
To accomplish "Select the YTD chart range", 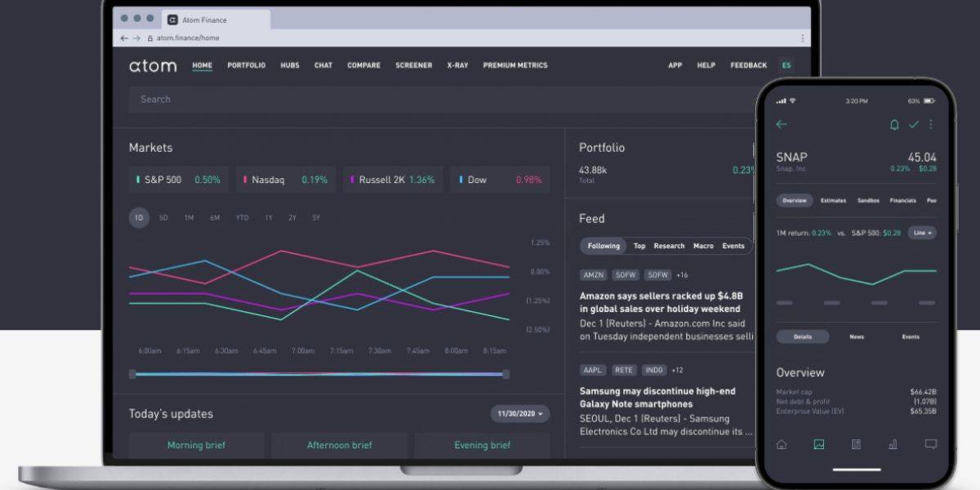I will [242, 218].
